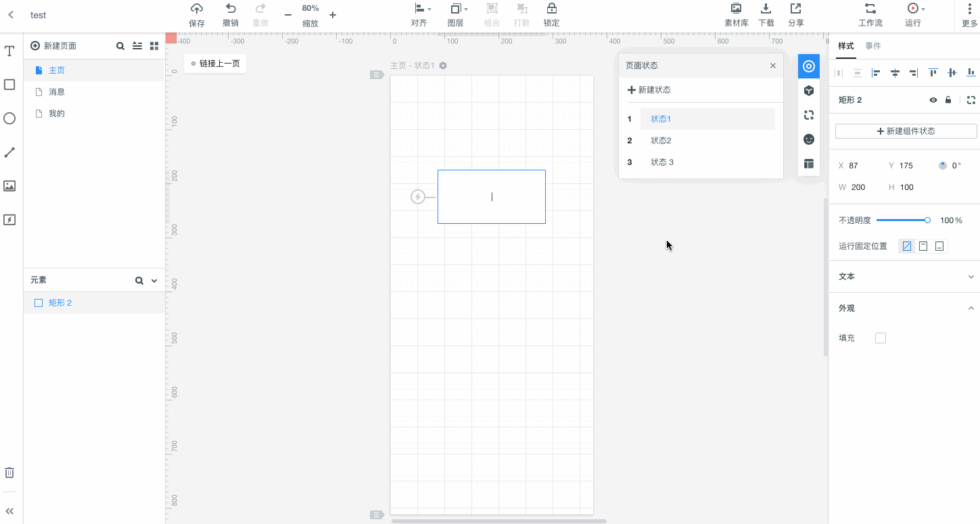Image resolution: width=980 pixels, height=524 pixels.
Task: Zoom in with the plus button
Action: coord(333,15)
